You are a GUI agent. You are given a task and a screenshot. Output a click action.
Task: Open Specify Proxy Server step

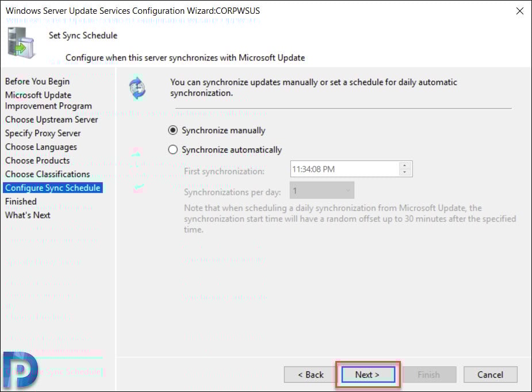coord(43,133)
